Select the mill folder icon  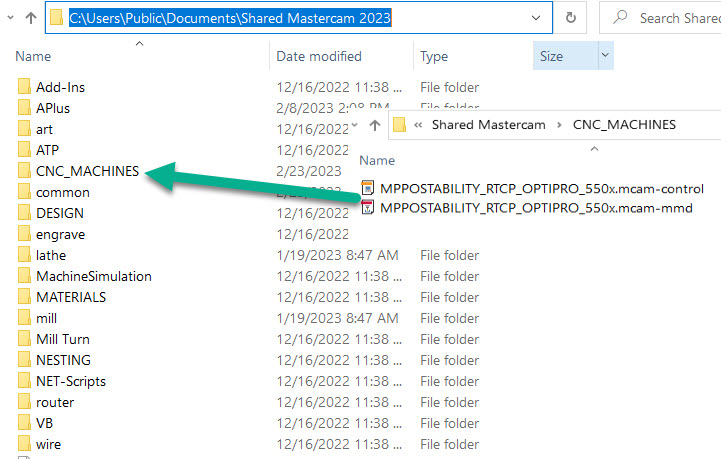[24, 317]
